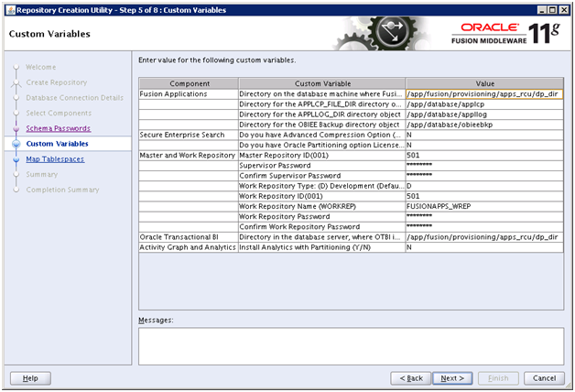
Task: Select 'Directory for the APPLCP_FILE_DIR' variable cell
Action: 322,104
